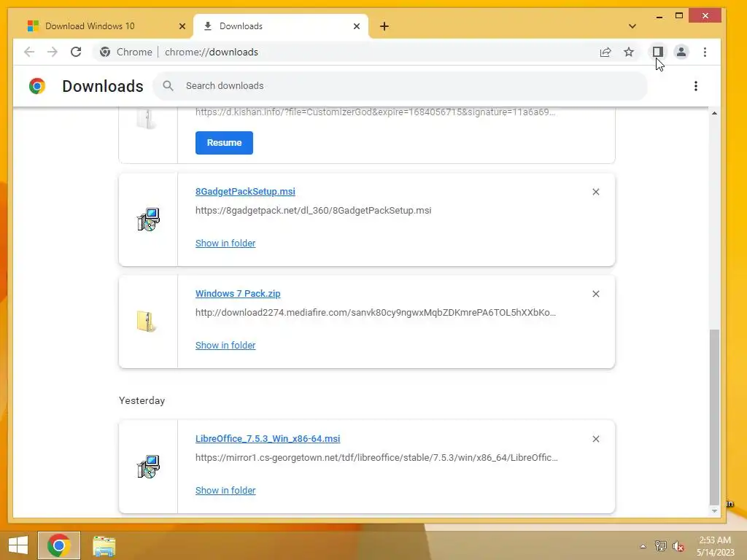Bookmark this page with the star icon
This screenshot has width=747, height=560.
pos(629,52)
